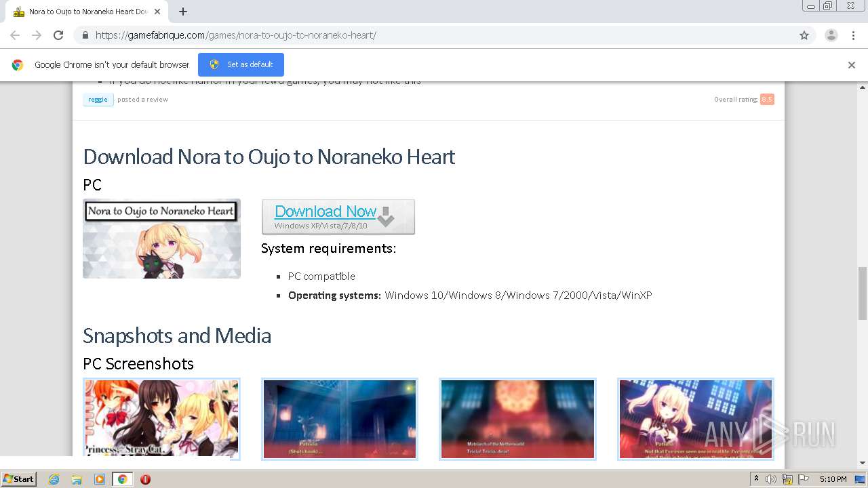Click the Download Now button

click(338, 217)
